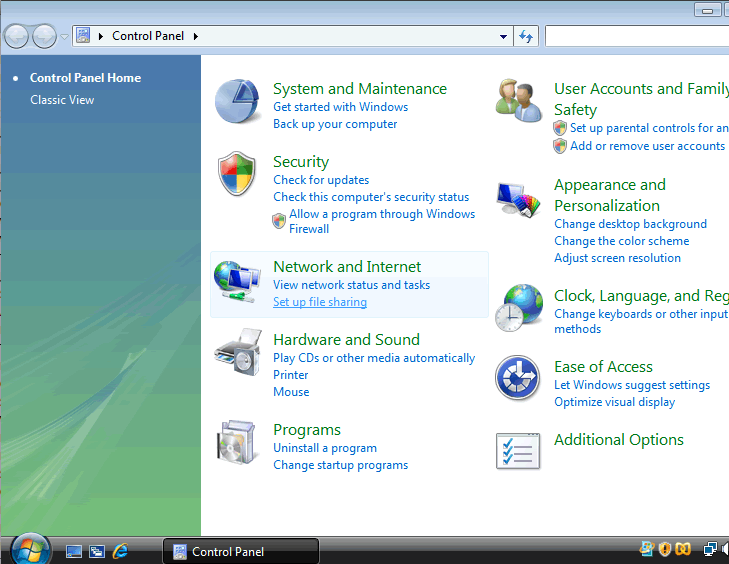729x564 pixels.
Task: Open the Check for updates link
Action: (x=321, y=180)
